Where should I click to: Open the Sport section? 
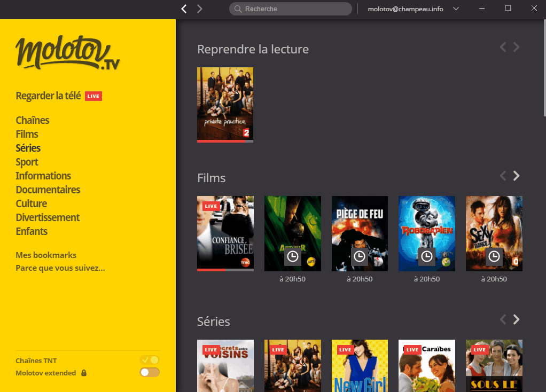[27, 162]
